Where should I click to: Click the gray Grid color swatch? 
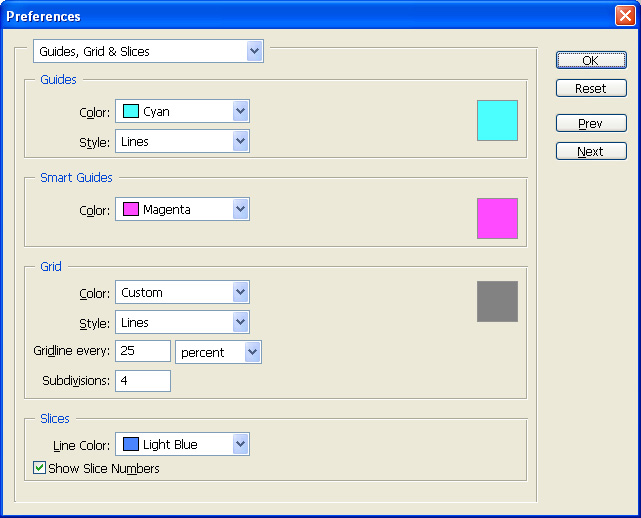pos(497,301)
